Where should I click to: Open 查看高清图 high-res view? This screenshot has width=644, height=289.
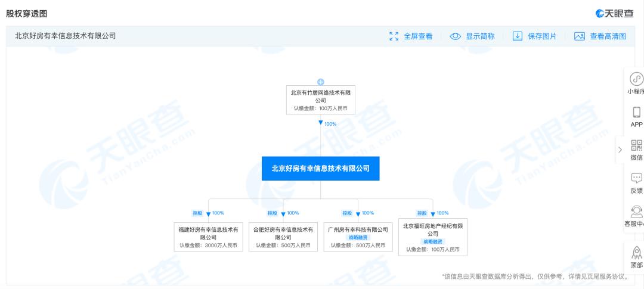tap(608, 36)
